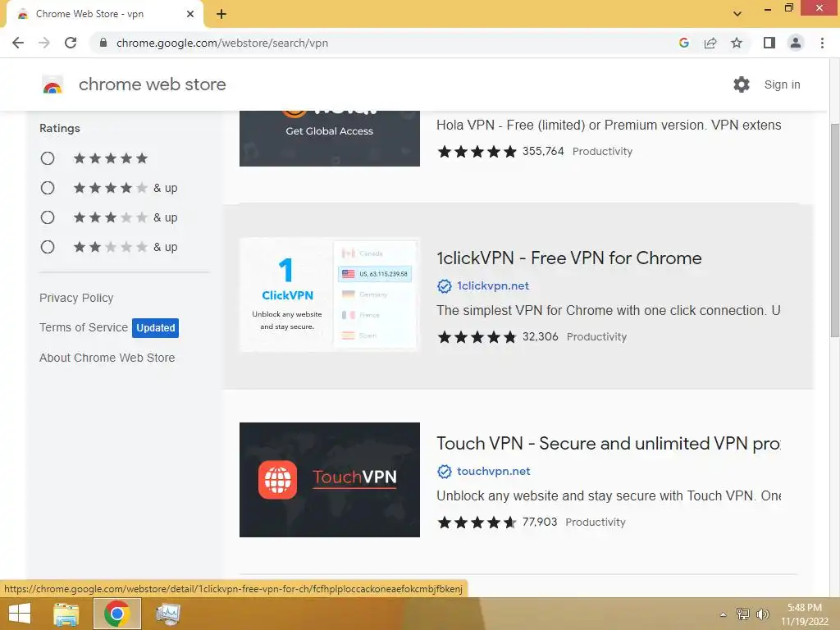
Task: Open the Terms of Service link
Action: coord(84,327)
